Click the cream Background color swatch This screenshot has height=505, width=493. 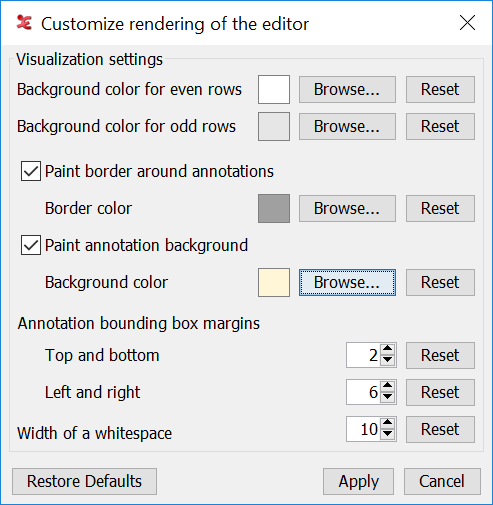tap(274, 283)
